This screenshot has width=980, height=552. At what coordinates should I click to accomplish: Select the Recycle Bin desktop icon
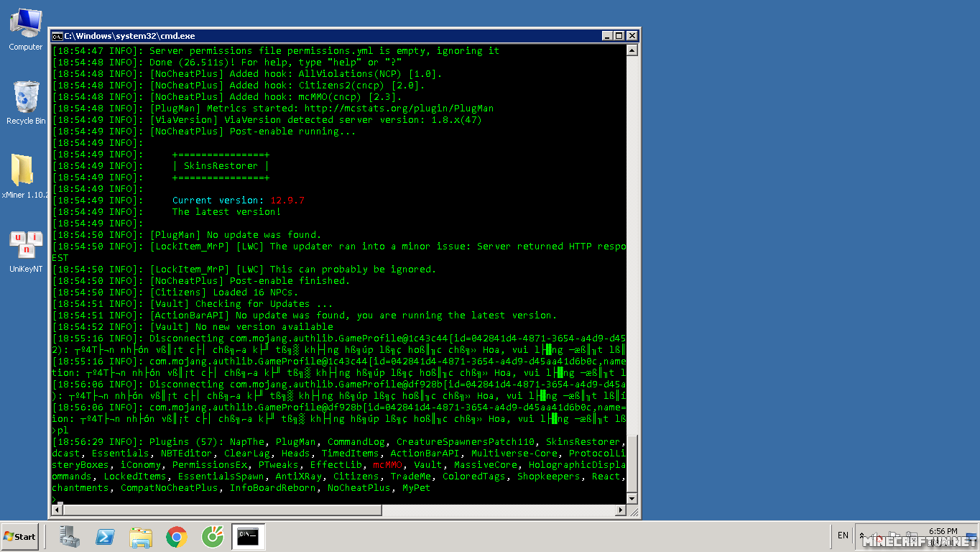[x=26, y=103]
